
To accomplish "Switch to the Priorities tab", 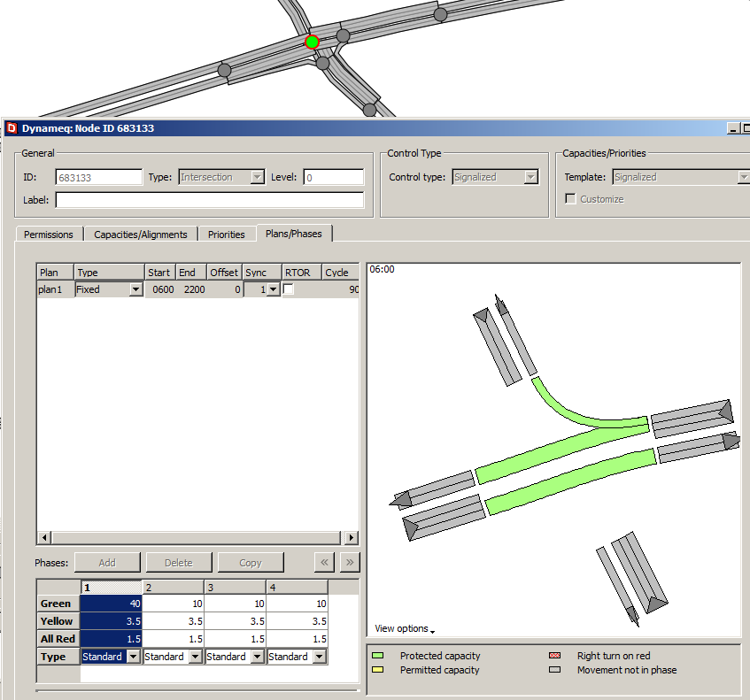I will pos(227,235).
